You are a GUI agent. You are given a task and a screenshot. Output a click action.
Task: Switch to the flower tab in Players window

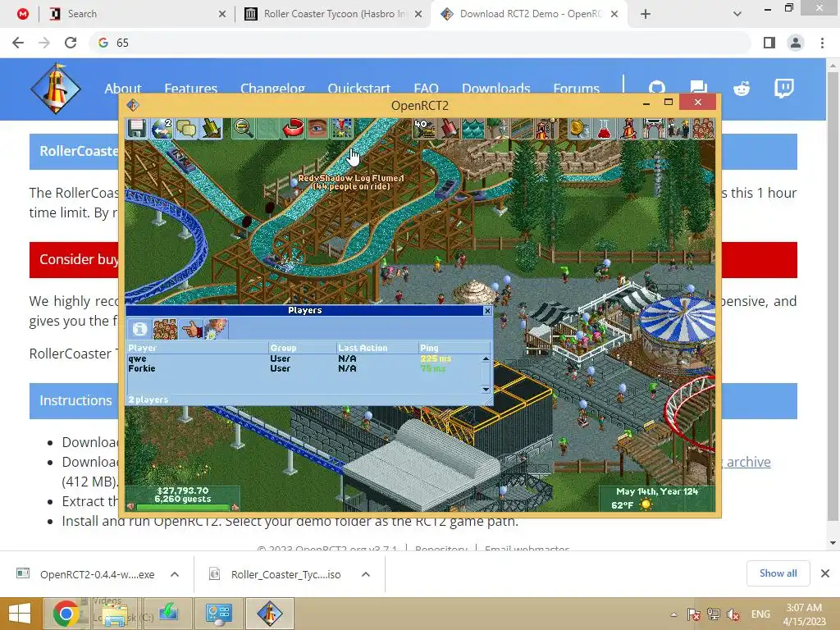216,328
